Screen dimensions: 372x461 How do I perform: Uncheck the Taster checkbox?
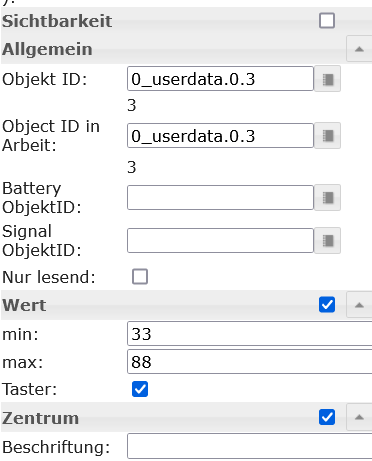click(x=140, y=389)
